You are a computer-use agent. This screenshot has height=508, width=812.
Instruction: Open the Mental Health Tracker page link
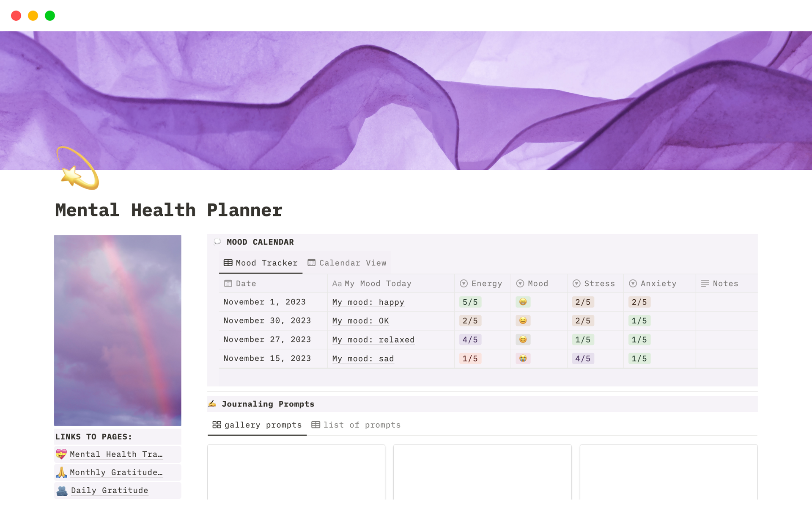tap(116, 454)
